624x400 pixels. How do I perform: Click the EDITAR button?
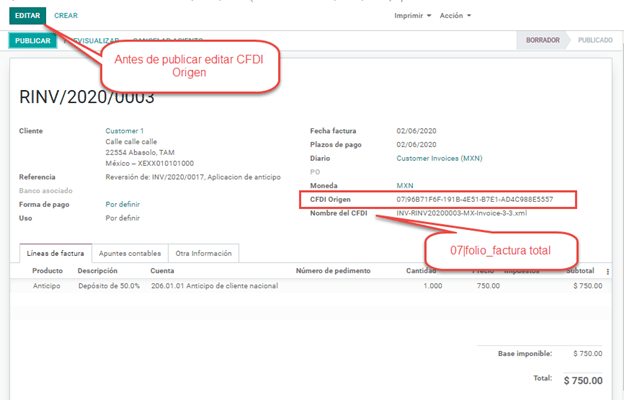27,16
